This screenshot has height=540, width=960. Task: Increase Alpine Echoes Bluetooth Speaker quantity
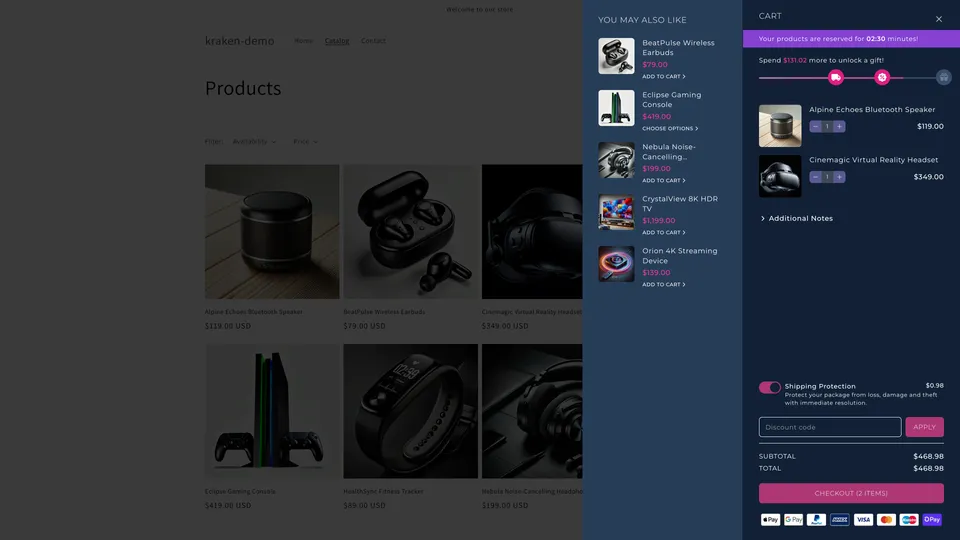[839, 127]
